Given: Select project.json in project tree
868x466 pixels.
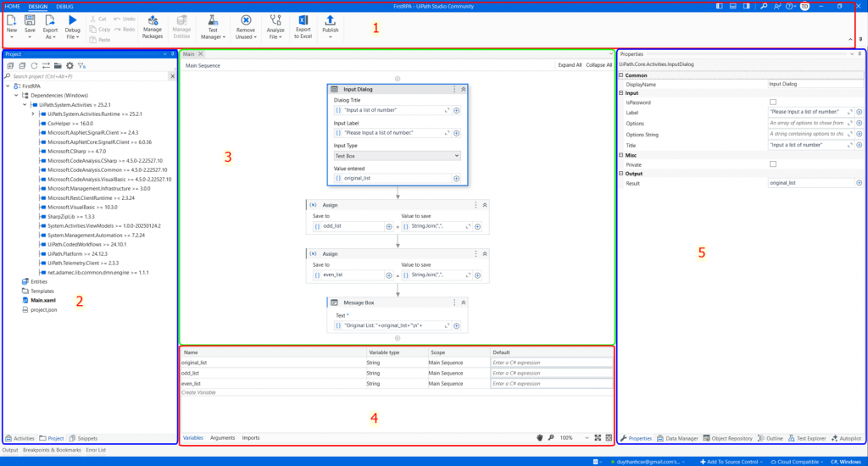Looking at the screenshot, I should (44, 310).
